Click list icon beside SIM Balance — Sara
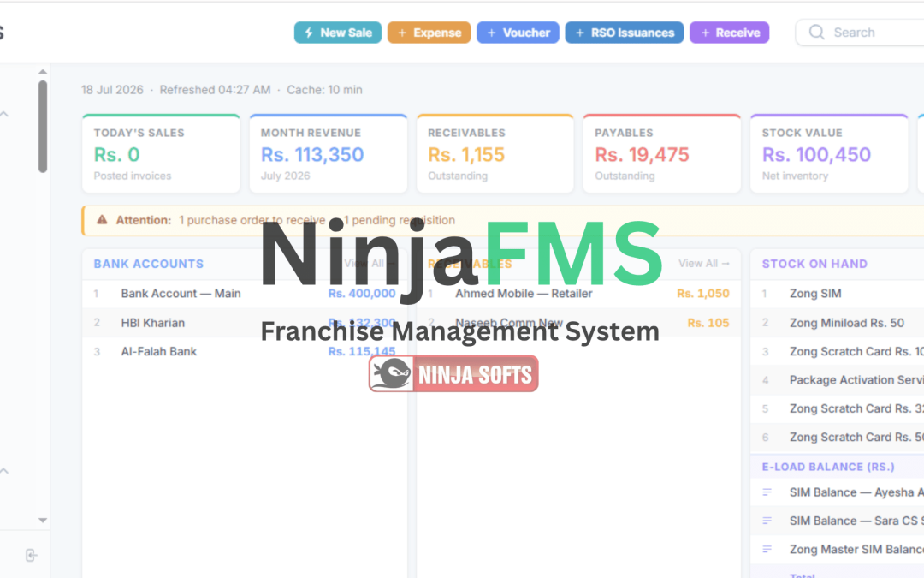Image resolution: width=924 pixels, height=578 pixels. (x=767, y=521)
